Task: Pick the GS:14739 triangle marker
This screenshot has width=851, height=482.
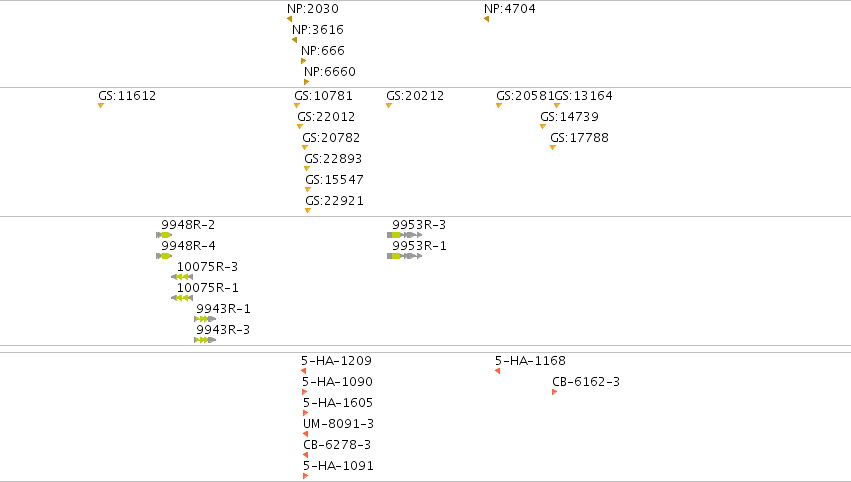Action: click(x=543, y=126)
